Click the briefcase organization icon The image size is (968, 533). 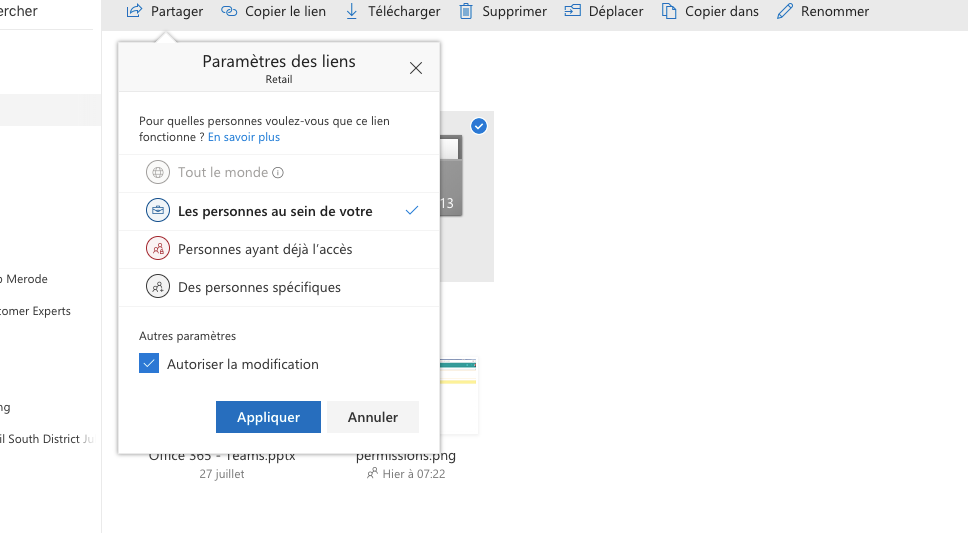tap(158, 211)
